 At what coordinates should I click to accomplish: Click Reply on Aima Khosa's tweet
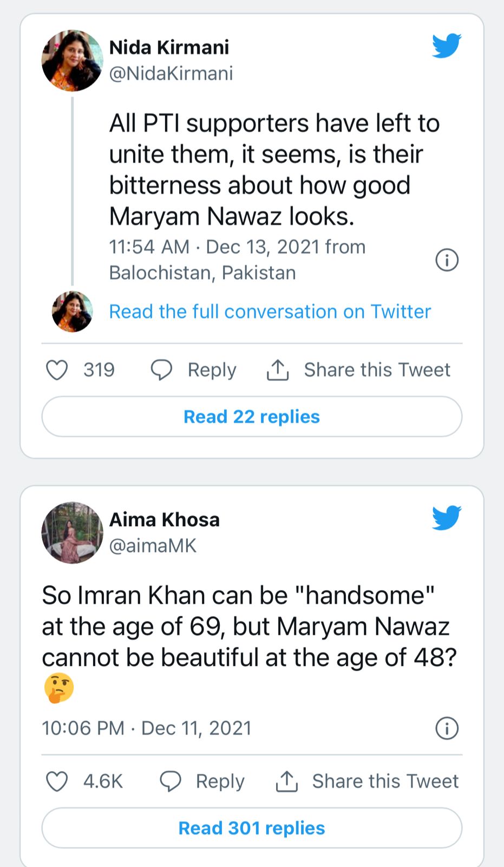[219, 781]
